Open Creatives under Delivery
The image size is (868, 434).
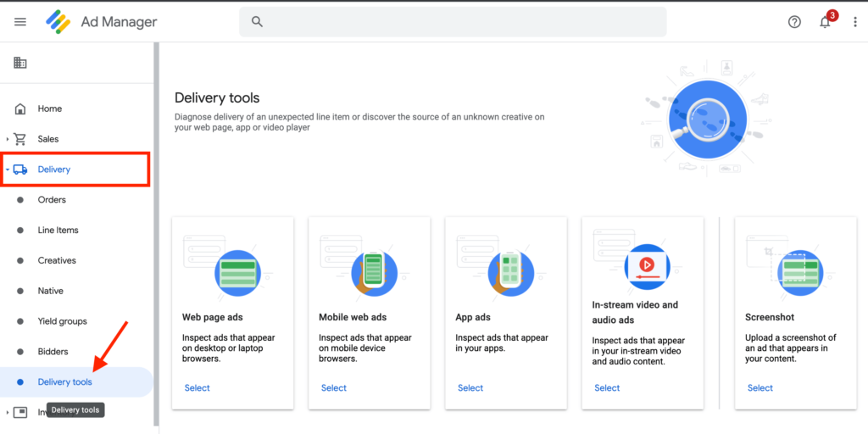57,261
